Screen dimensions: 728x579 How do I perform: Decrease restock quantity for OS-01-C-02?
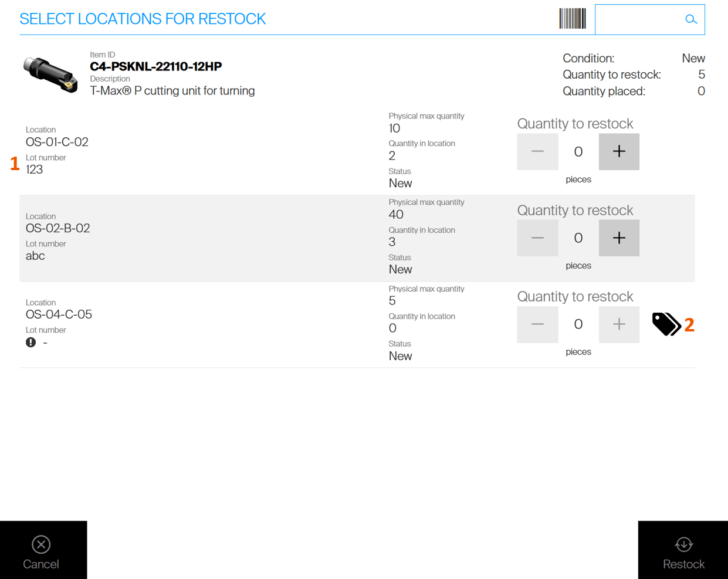(x=537, y=151)
